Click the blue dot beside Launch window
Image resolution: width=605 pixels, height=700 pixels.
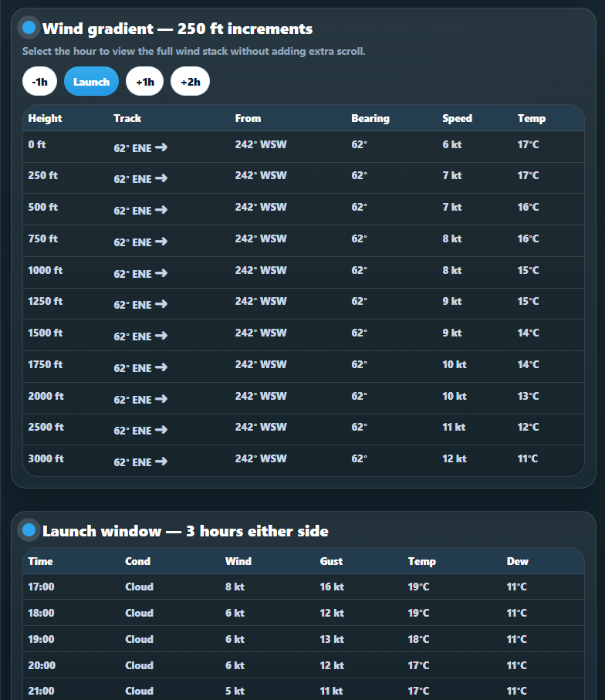point(29,530)
